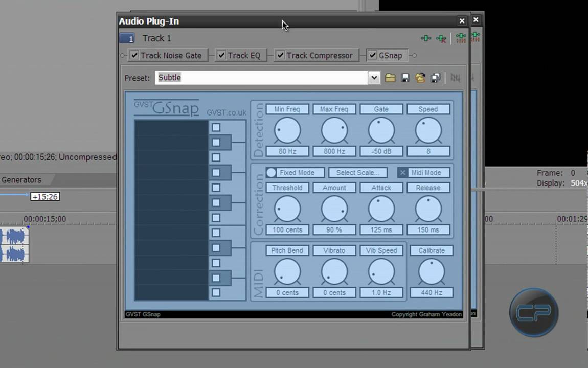Image resolution: width=588 pixels, height=368 pixels.
Task: Click the Min Freq knob
Action: (x=287, y=130)
